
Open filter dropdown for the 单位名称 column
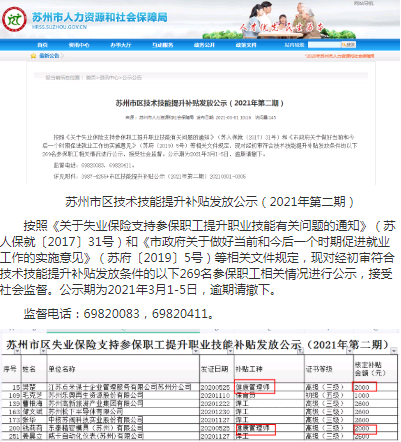[196, 351]
